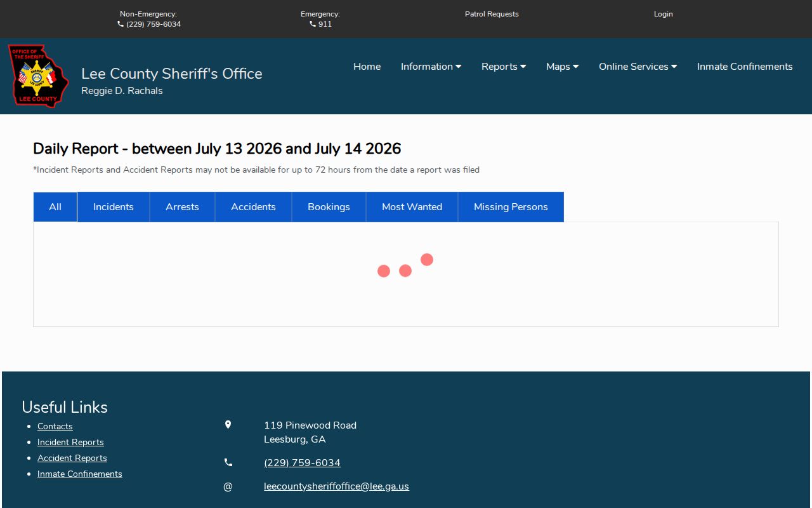Click the 911 emergency number

pos(325,24)
